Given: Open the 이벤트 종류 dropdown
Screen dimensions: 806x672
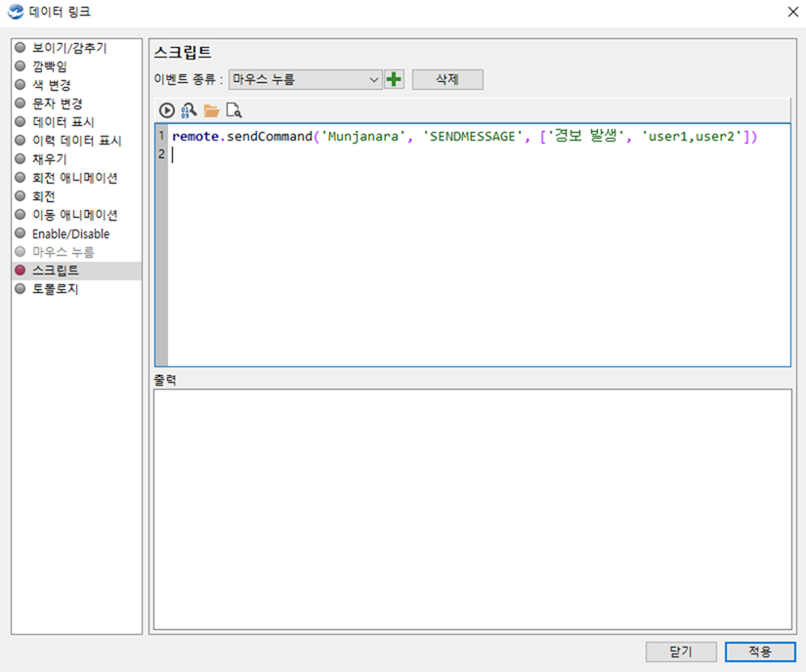Looking at the screenshot, I should coord(305,79).
